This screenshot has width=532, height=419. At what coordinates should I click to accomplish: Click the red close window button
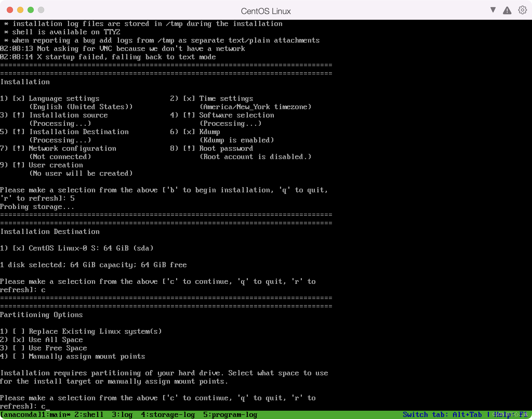[10, 10]
